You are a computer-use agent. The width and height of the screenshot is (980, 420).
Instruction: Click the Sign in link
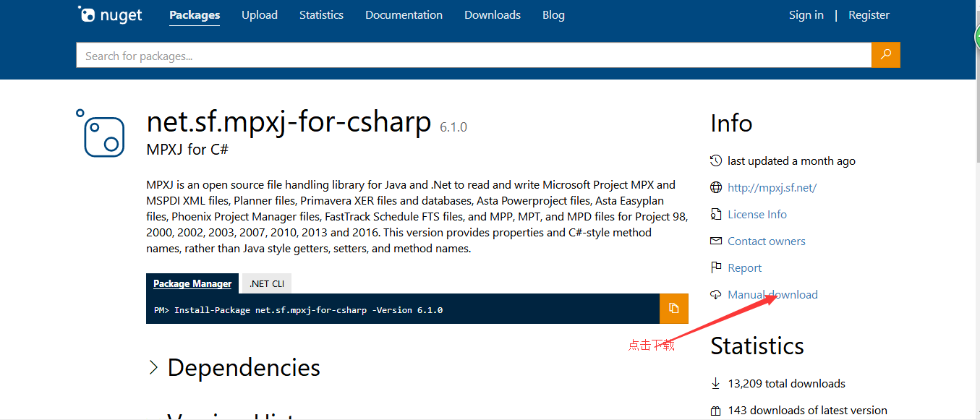(806, 14)
